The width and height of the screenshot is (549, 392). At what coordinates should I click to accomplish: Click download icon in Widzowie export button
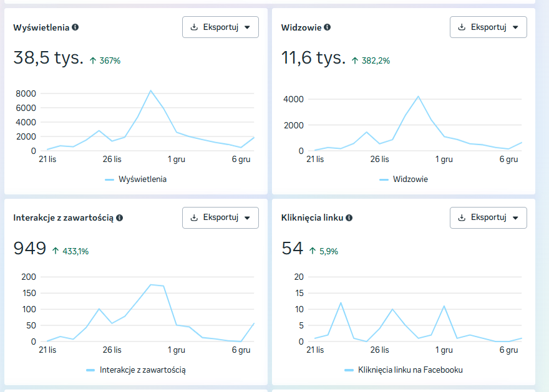click(462, 27)
